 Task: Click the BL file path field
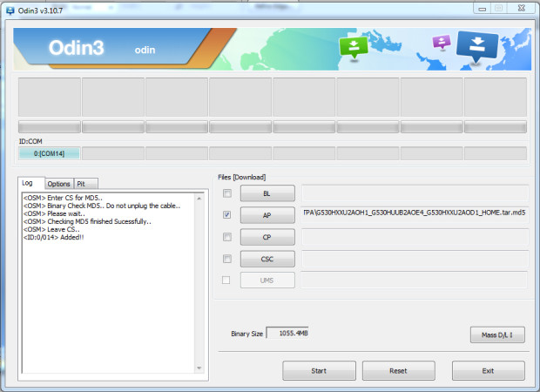point(415,193)
